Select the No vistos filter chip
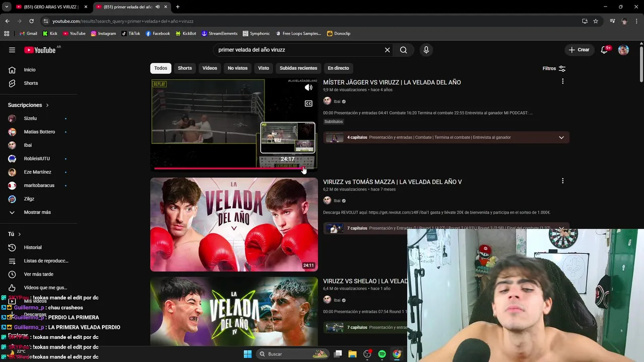644x362 pixels. (237, 68)
